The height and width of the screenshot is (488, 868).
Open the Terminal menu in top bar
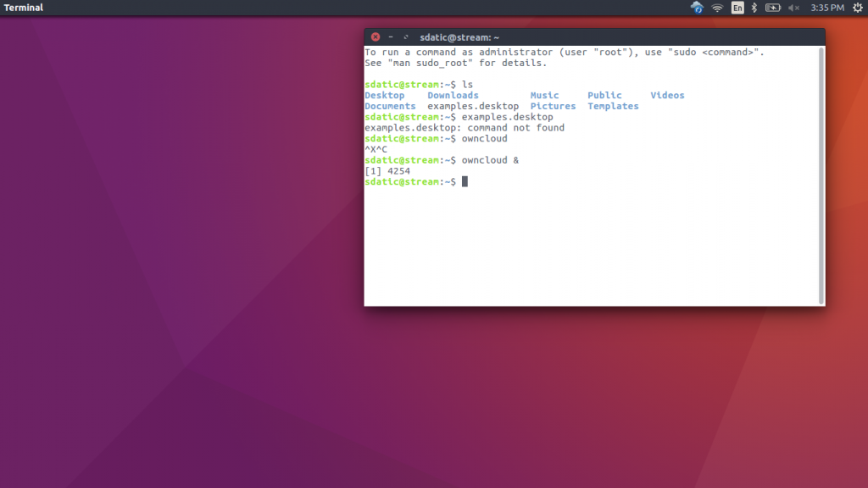pos(21,7)
